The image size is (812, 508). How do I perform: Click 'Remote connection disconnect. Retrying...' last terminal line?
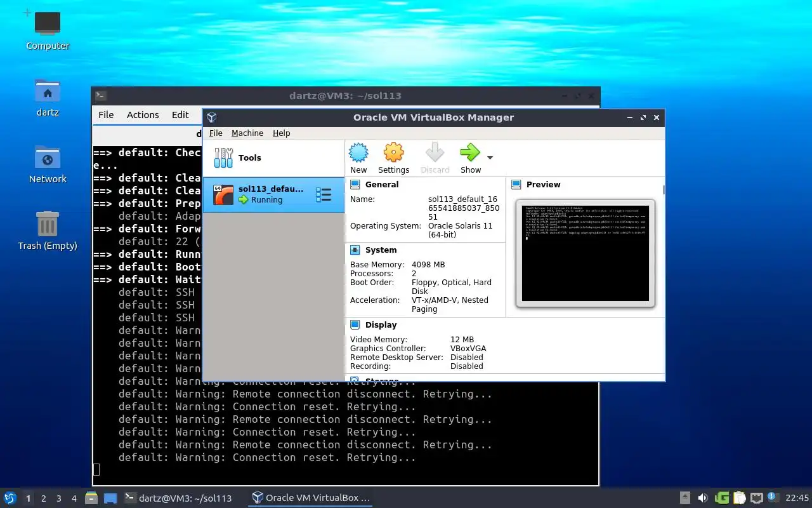(x=362, y=444)
